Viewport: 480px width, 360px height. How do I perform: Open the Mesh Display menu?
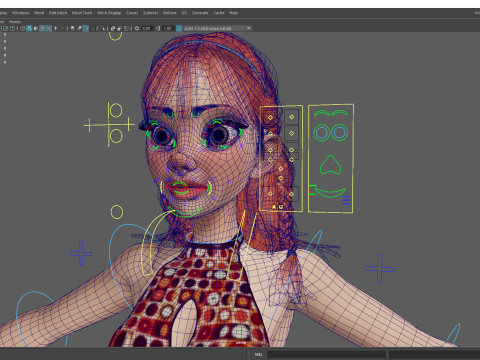(109, 13)
